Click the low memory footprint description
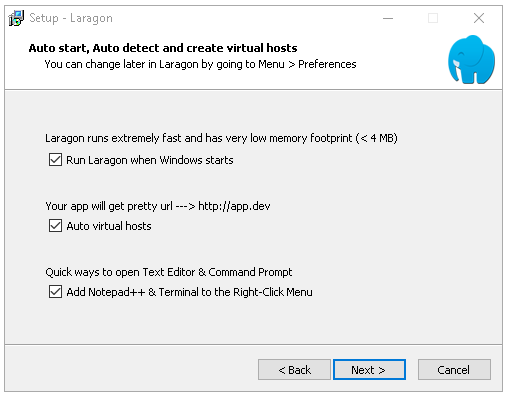Screen dimensions: 507x397 [x=221, y=138]
